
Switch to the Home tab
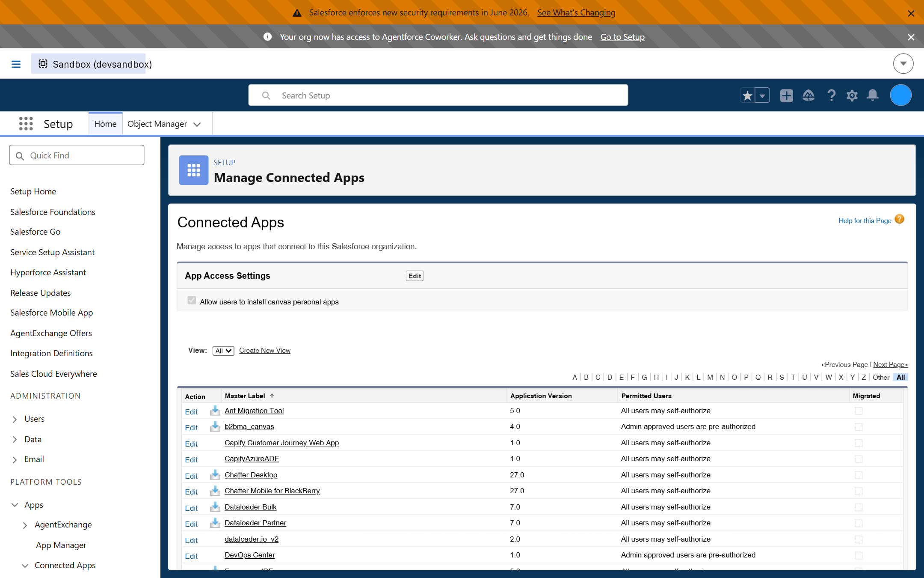click(x=105, y=124)
